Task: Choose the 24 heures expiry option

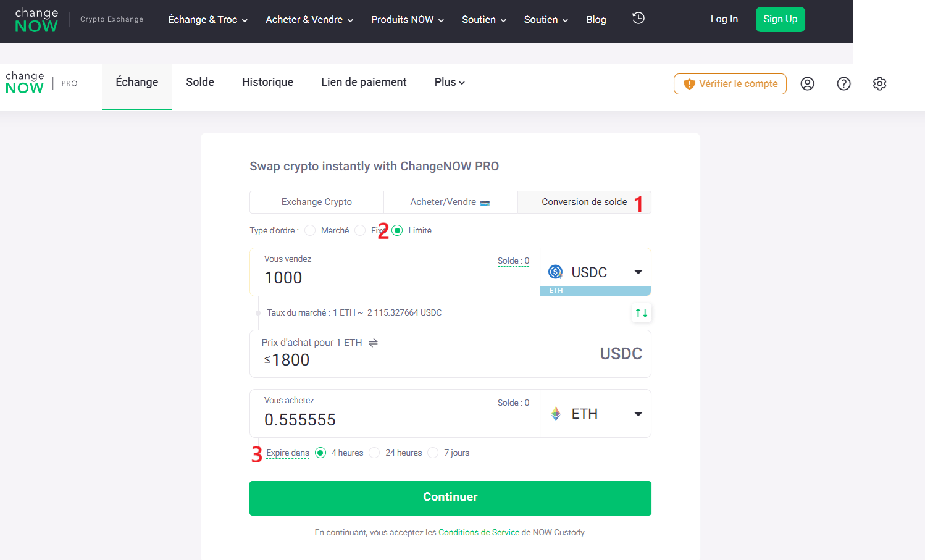Action: click(x=374, y=453)
